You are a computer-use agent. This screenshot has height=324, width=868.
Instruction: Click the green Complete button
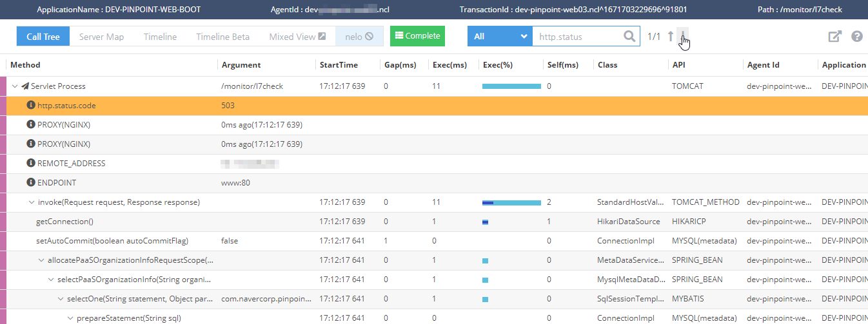click(x=417, y=36)
